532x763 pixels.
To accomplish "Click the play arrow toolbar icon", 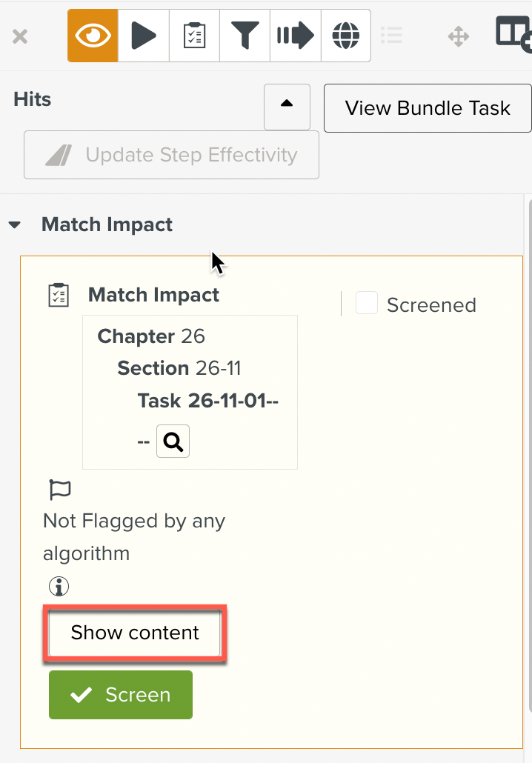I will coord(144,35).
